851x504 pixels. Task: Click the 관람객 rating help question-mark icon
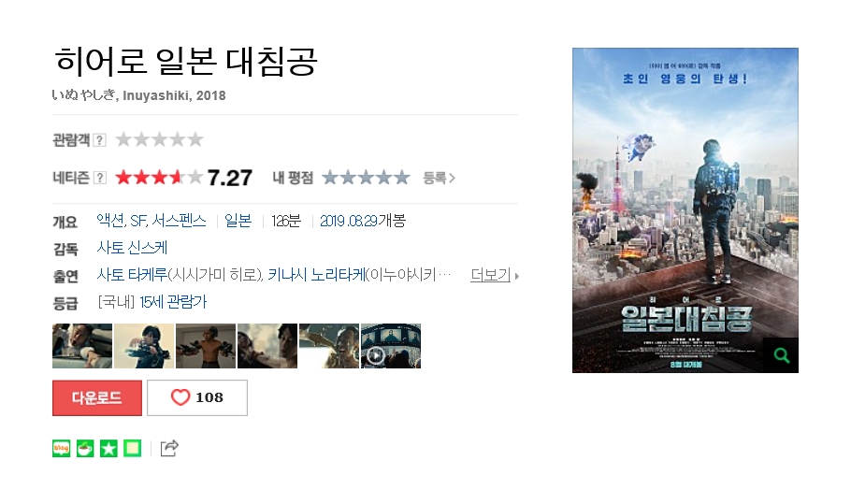click(99, 140)
